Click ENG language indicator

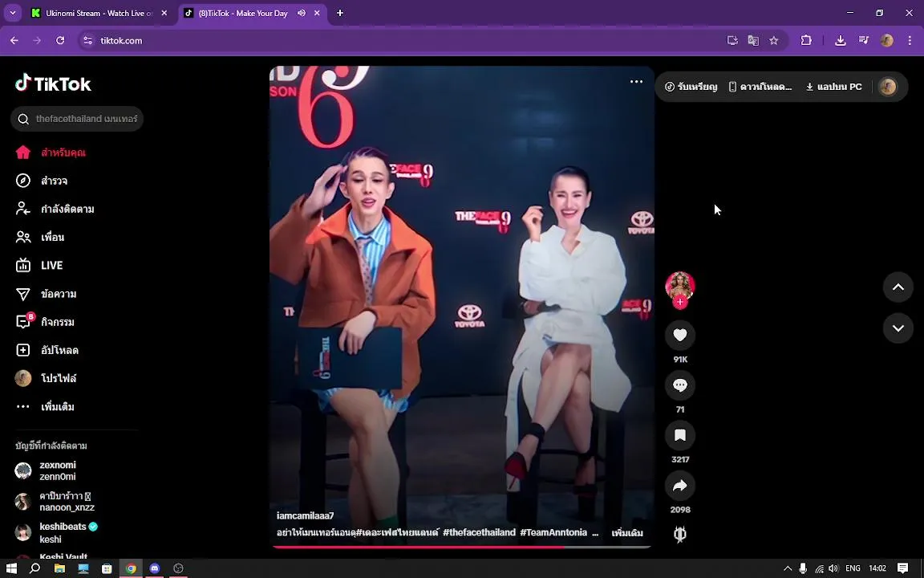click(853, 568)
